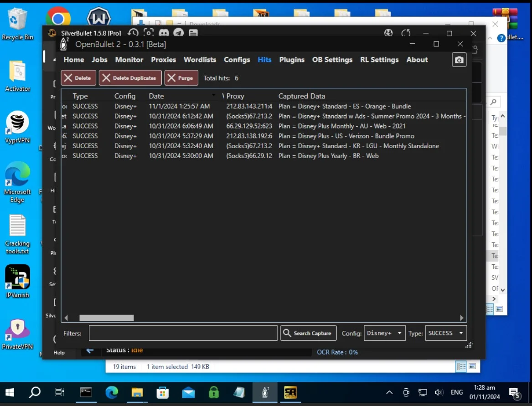The image size is (532, 406).
Task: Click the Type column header
Action: (x=80, y=96)
